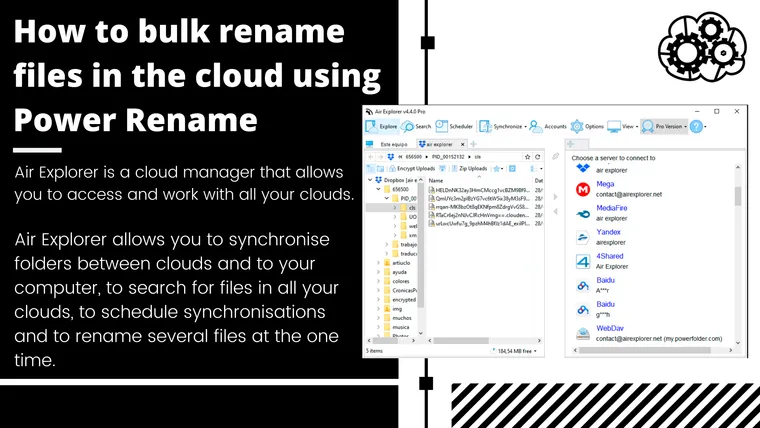Select the file starting with RTaCr6ej2nN
Screen dimensions: 760x428
click(x=479, y=215)
